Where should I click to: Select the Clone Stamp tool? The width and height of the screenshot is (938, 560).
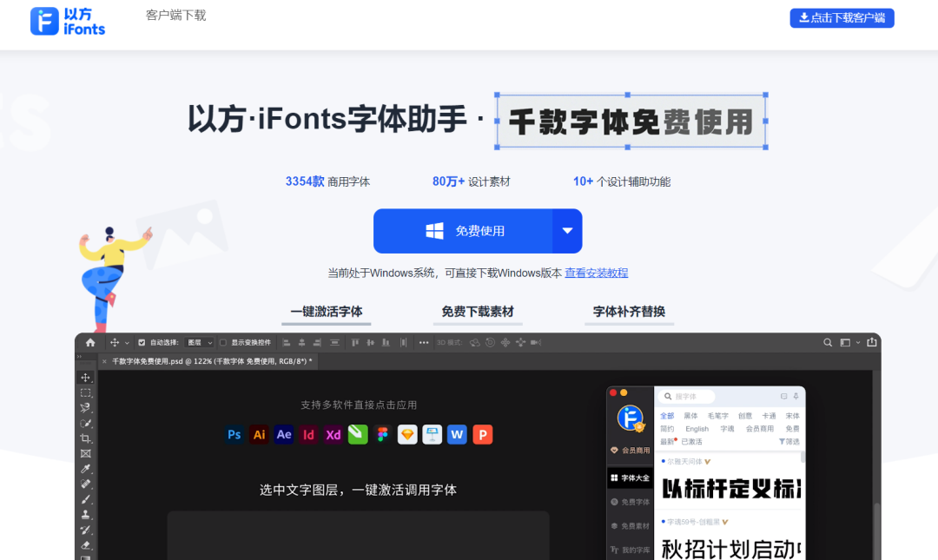(x=85, y=515)
